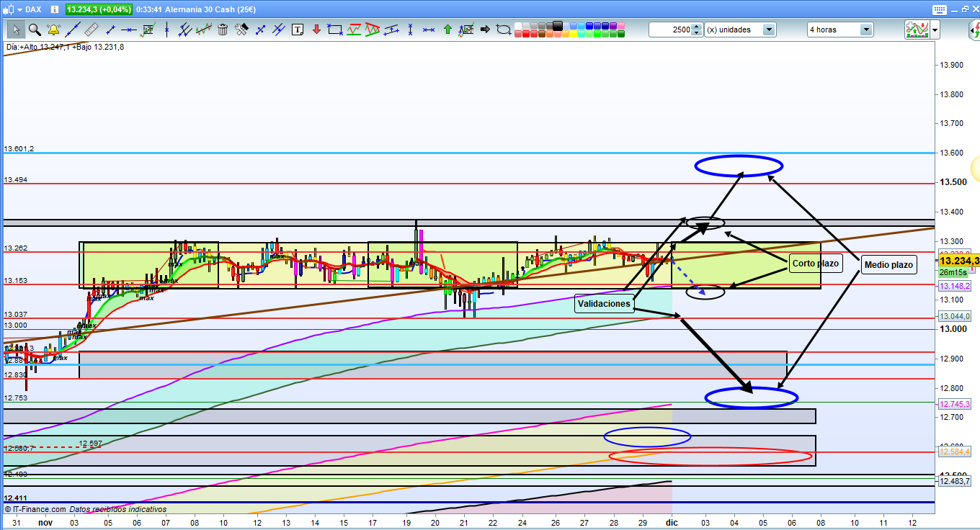Open the hammer and wrench settings tool

point(241,30)
